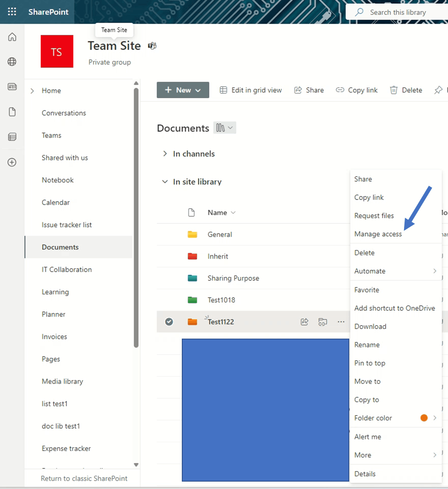
Task: Open Issue tracker list in navigation
Action: 67,225
